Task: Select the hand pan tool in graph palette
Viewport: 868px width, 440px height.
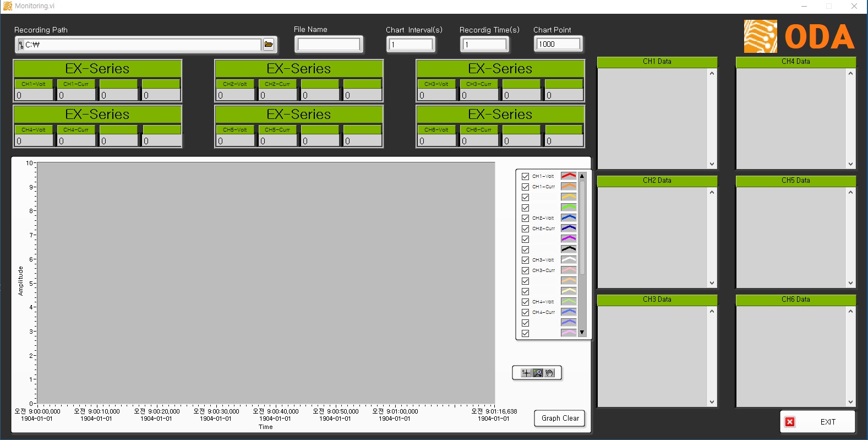Action: 549,373
